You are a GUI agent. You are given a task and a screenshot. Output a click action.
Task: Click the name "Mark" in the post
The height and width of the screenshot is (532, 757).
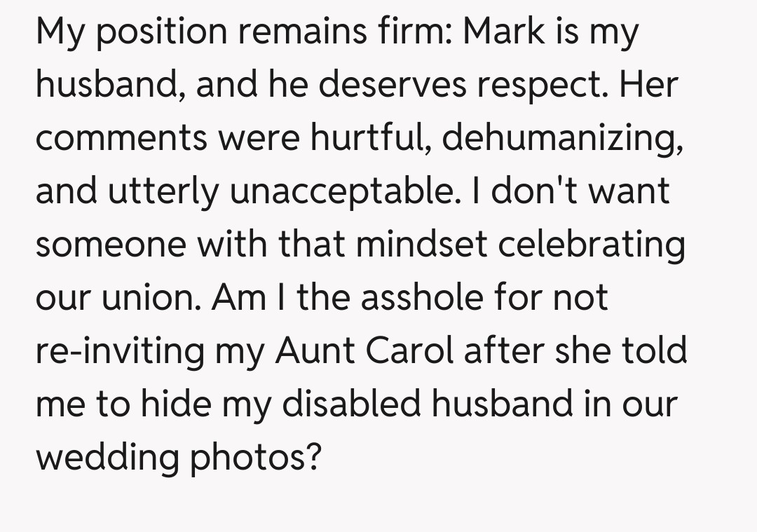tap(505, 32)
